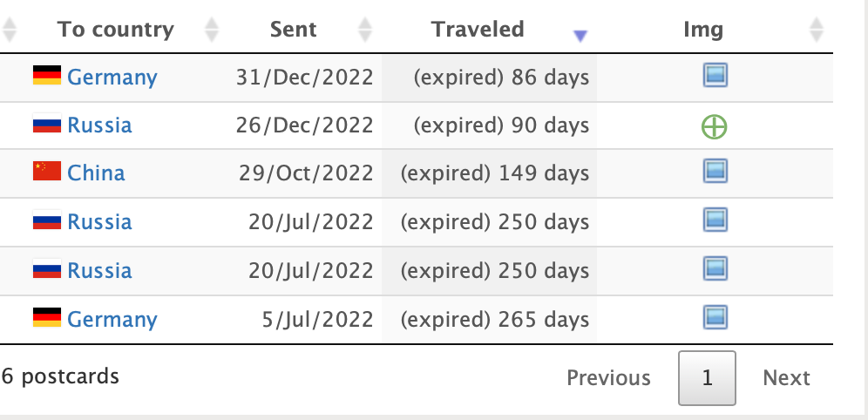
Task: Click Previous pagination button
Action: (x=608, y=378)
